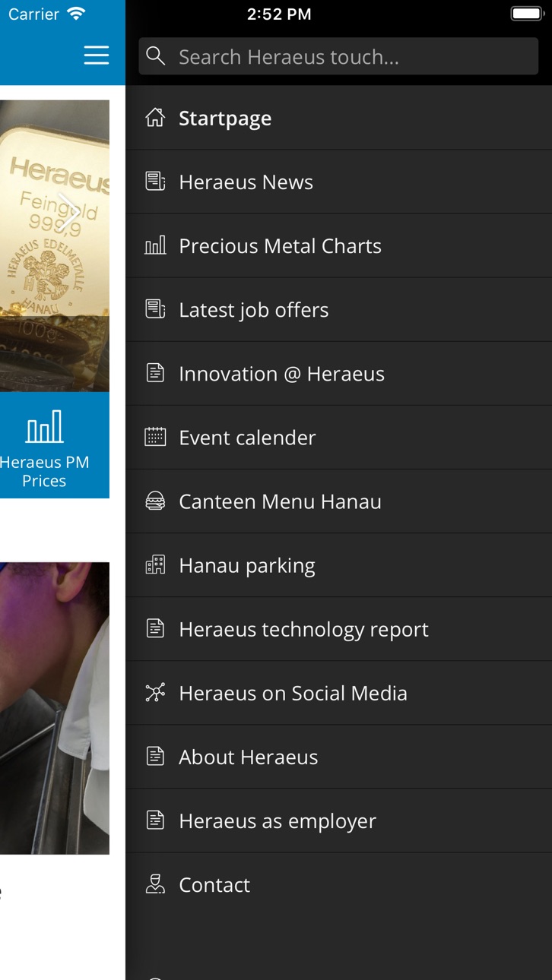Open Heraeus News menu item
552x980 pixels.
[x=339, y=182]
